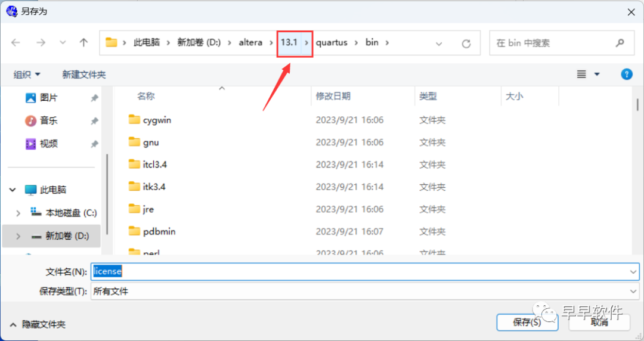Click the folder icon in address bar
Screen dimensions: 644x341
point(112,42)
